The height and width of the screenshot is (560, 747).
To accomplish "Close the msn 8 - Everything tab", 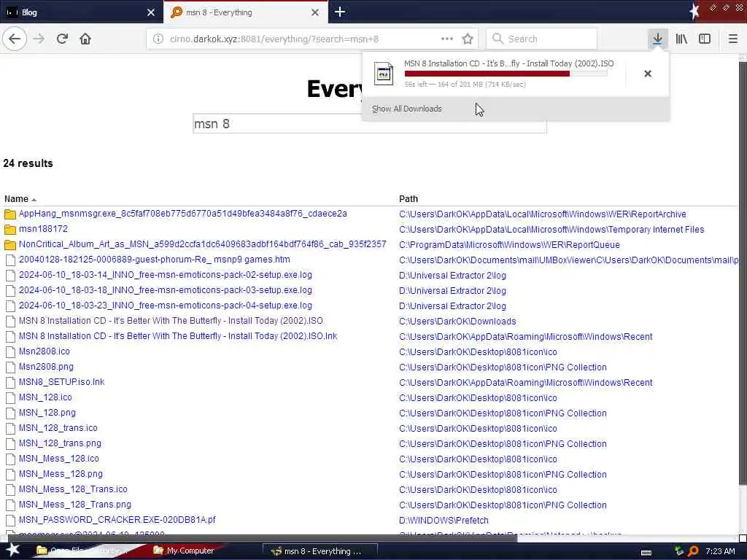I will 315,12.
